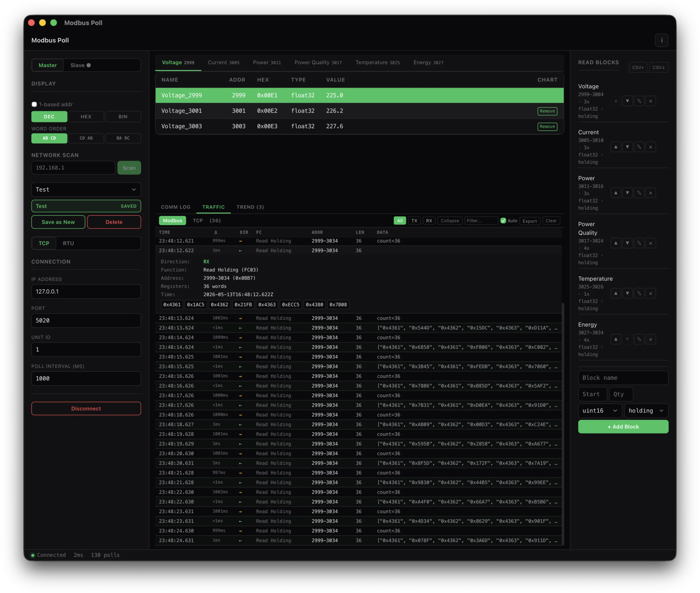Screen dimensions: 700x593
Task: Click the Scan button
Action: click(129, 168)
